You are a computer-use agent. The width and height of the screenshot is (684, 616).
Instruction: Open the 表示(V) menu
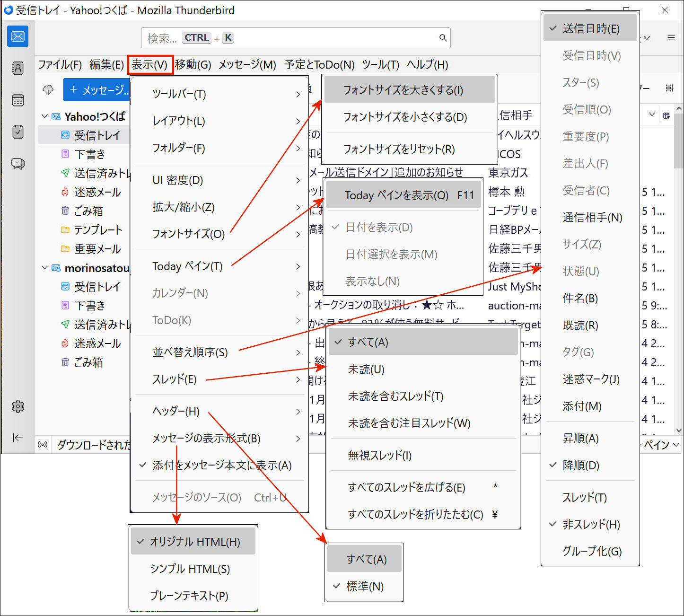[x=149, y=64]
